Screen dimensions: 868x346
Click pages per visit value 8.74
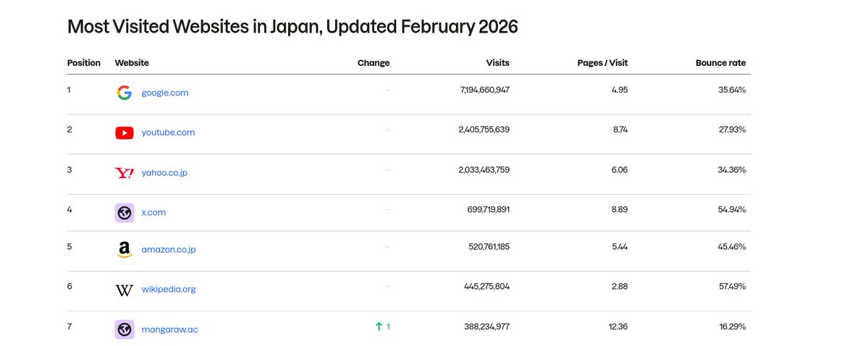click(620, 130)
